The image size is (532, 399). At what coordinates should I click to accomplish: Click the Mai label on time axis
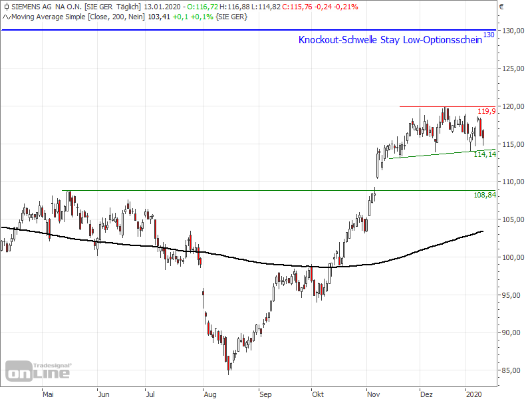coord(48,394)
